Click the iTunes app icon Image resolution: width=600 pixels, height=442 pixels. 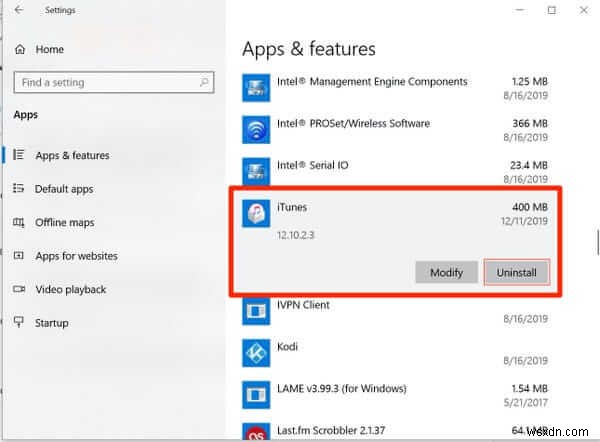[256, 214]
